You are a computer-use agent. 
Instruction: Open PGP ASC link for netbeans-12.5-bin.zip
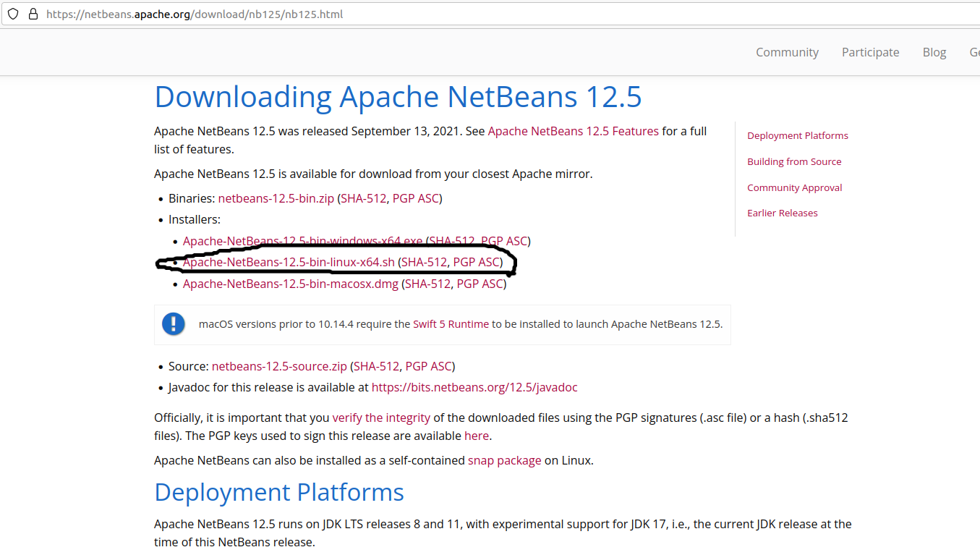click(415, 198)
